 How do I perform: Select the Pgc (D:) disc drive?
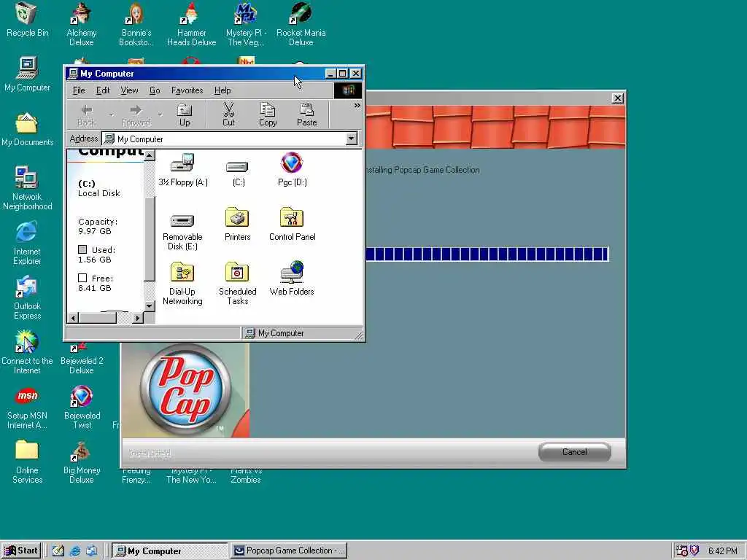coord(292,169)
